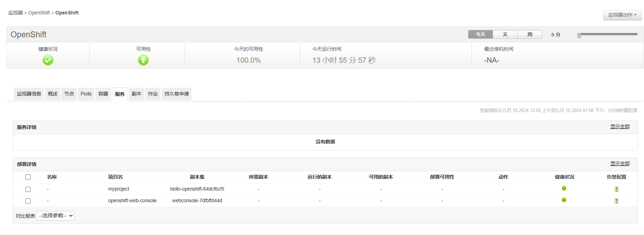Switch to the 作业 tab
Viewport: 644px width, 235px height.
[x=153, y=94]
